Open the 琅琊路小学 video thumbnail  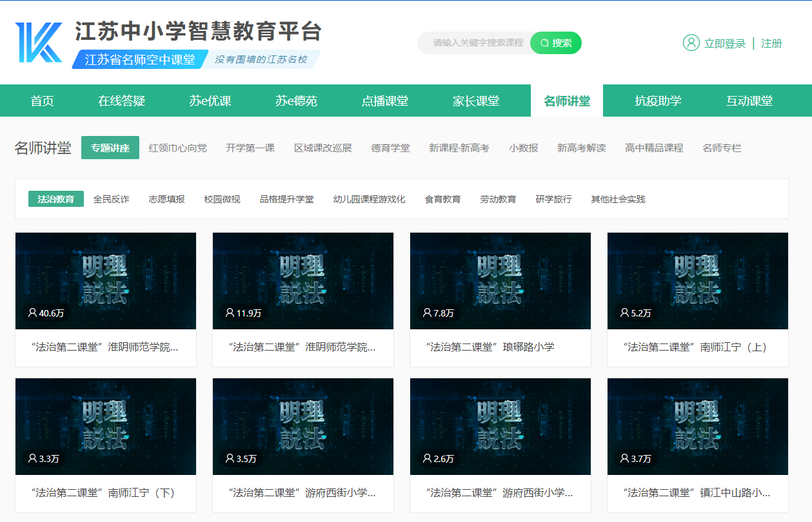point(500,280)
